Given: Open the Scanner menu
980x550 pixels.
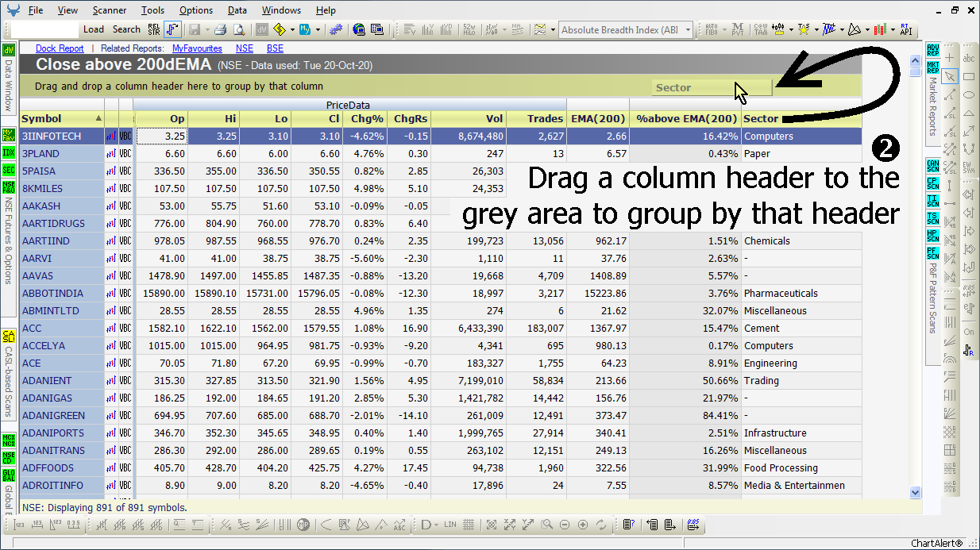Looking at the screenshot, I should [109, 10].
